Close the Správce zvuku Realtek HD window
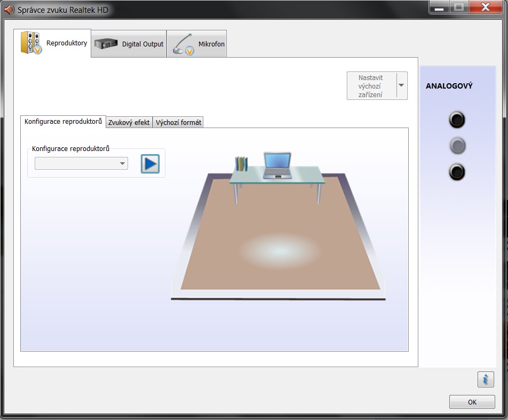Screen dimensions: 508x420 pyautogui.click(x=486, y=7)
